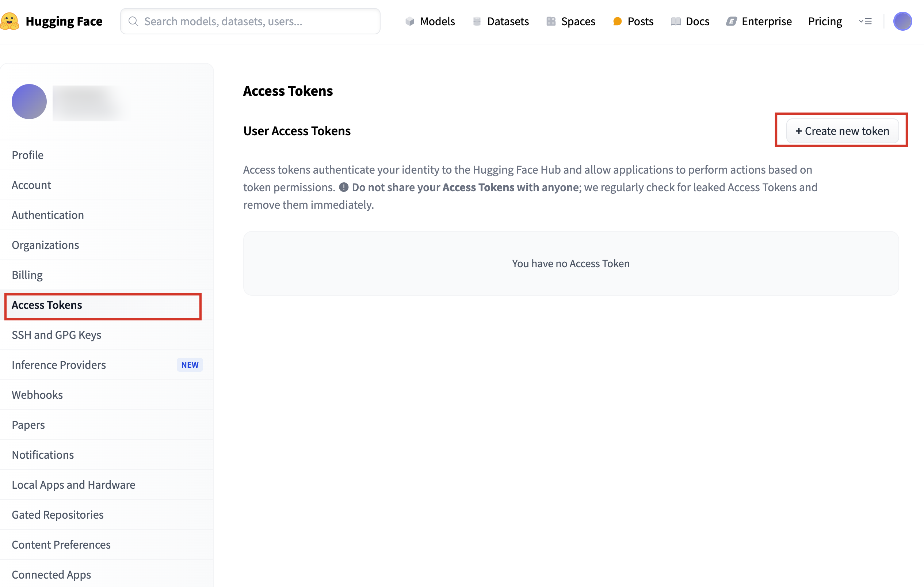This screenshot has height=587, width=924.
Task: Open SSH and GPG Keys settings
Action: coord(107,335)
